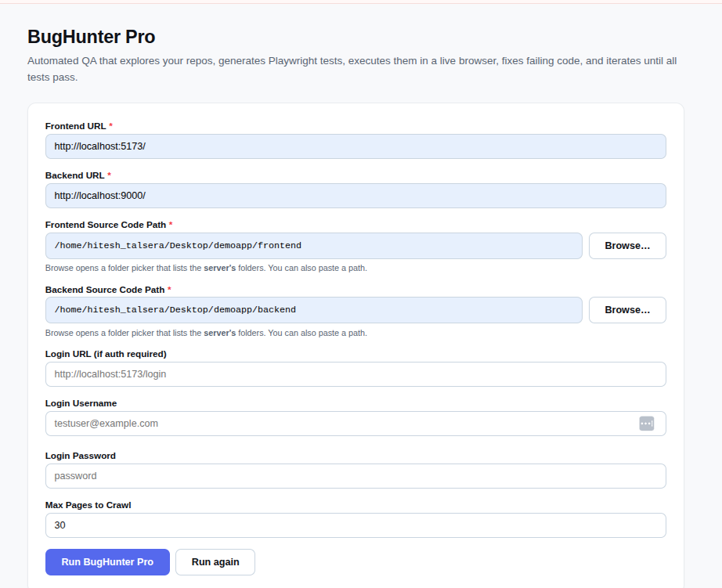
Task: Click the Backend URL input field
Action: coord(356,196)
